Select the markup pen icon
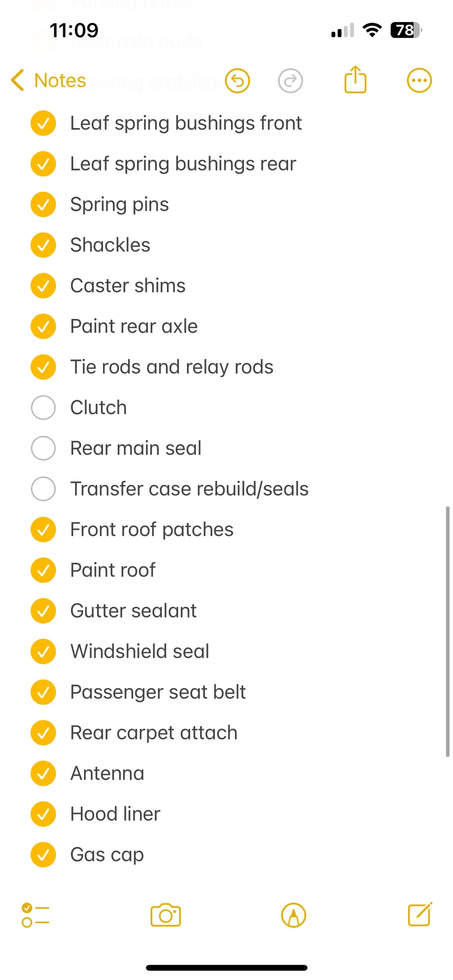This screenshot has height=980, width=453. pyautogui.click(x=293, y=915)
